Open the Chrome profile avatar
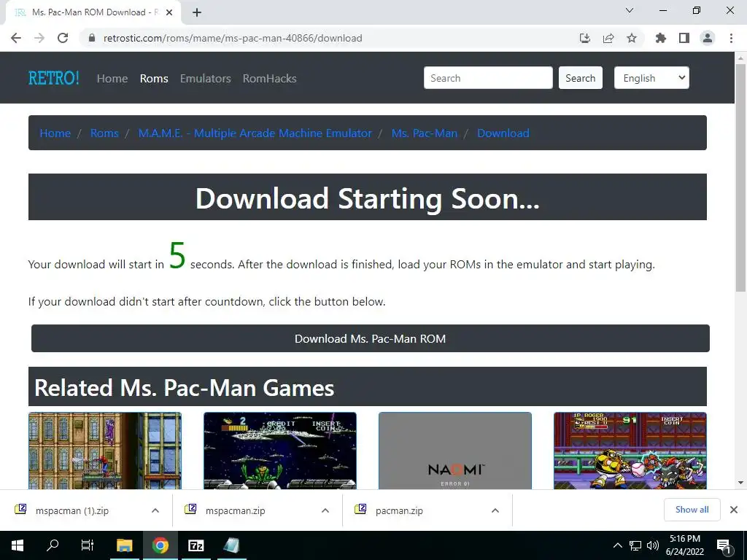The image size is (747, 560). coord(708,38)
